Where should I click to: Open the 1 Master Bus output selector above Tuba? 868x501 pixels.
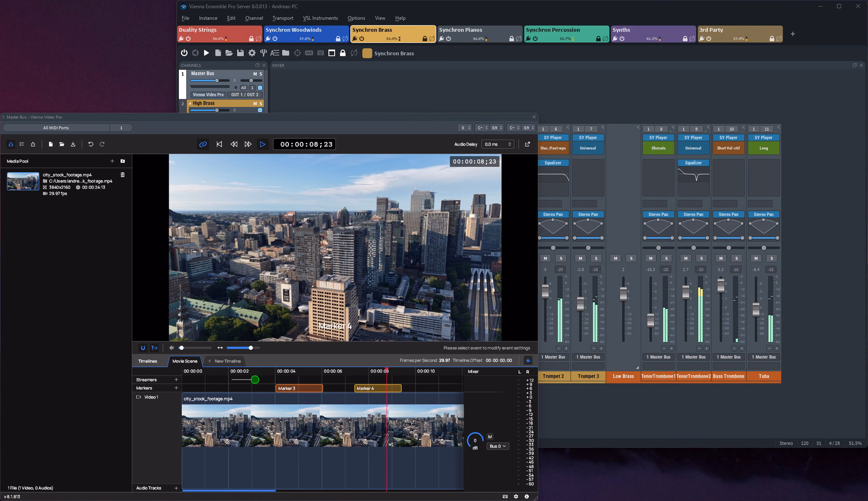point(764,357)
